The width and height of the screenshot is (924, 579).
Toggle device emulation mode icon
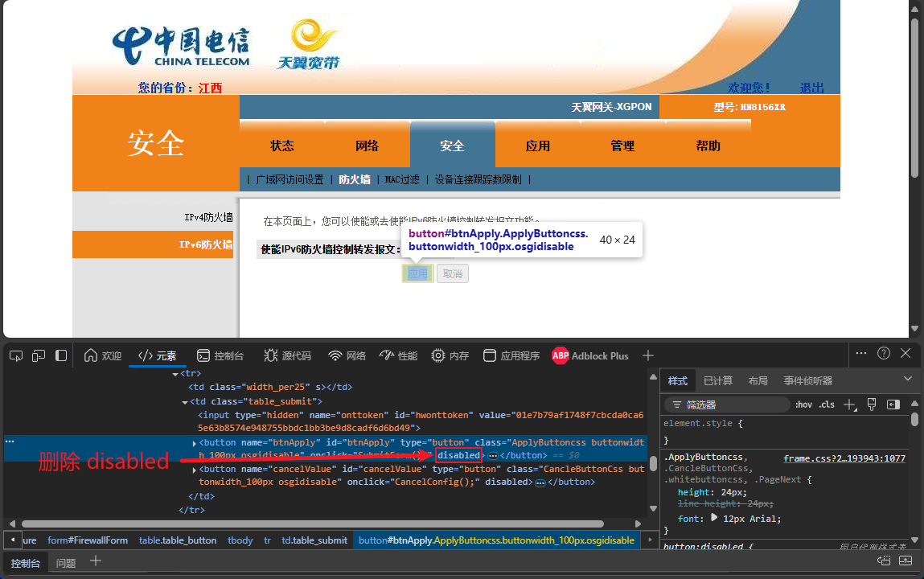coord(38,355)
